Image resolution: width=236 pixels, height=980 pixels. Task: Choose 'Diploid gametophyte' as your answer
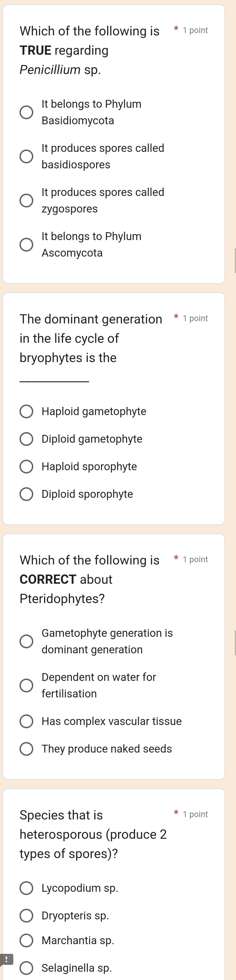coord(26,439)
